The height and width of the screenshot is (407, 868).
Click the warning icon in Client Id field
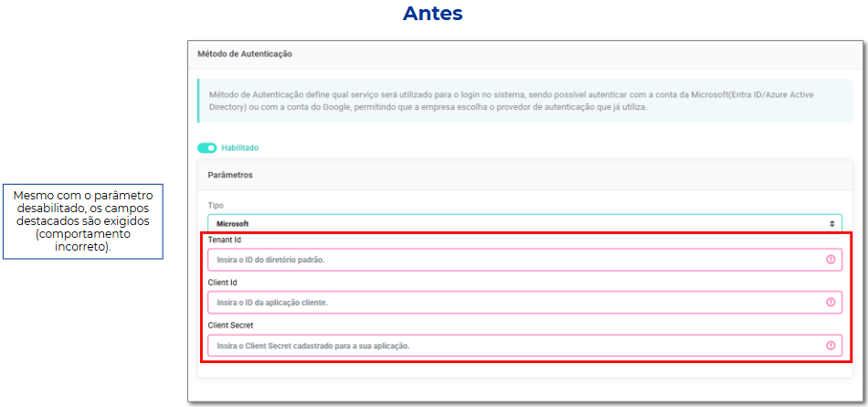[831, 303]
